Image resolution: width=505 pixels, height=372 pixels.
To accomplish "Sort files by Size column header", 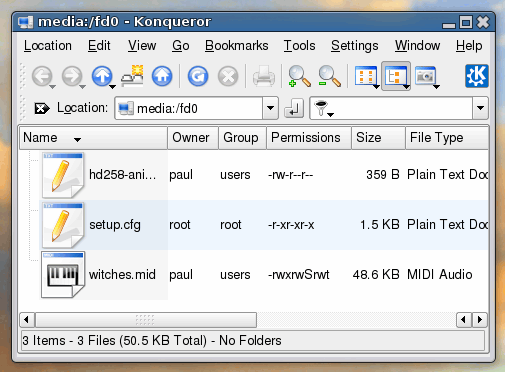I will click(378, 138).
